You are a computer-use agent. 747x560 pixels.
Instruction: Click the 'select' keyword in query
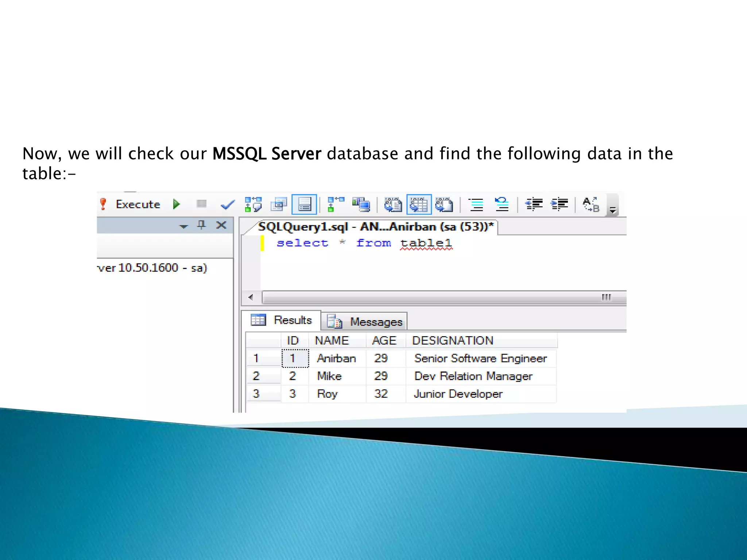pos(302,243)
